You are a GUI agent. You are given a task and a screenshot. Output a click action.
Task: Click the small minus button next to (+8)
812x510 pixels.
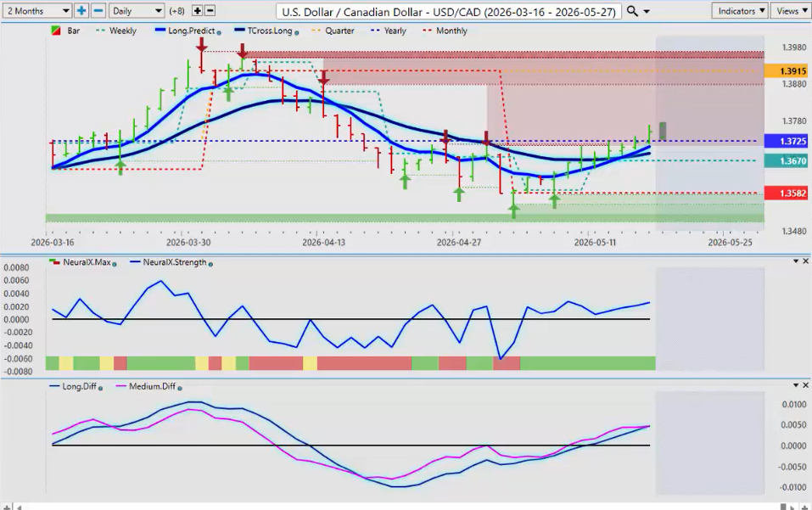210,10
